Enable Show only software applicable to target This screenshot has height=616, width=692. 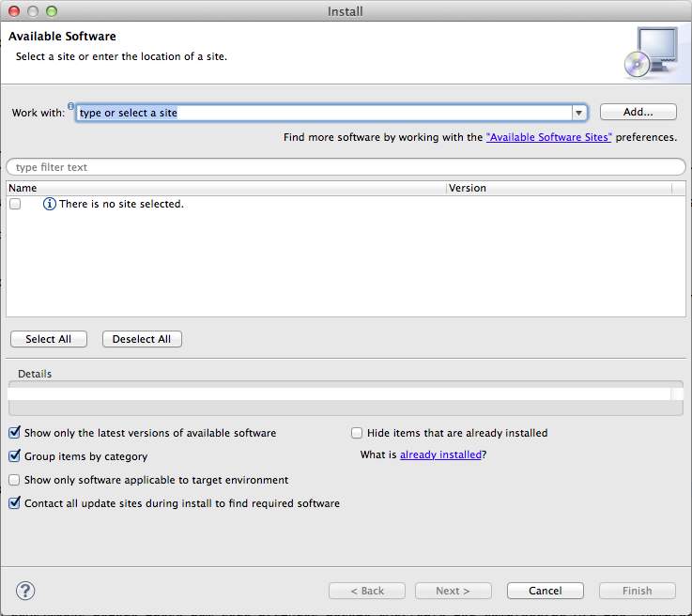14,480
